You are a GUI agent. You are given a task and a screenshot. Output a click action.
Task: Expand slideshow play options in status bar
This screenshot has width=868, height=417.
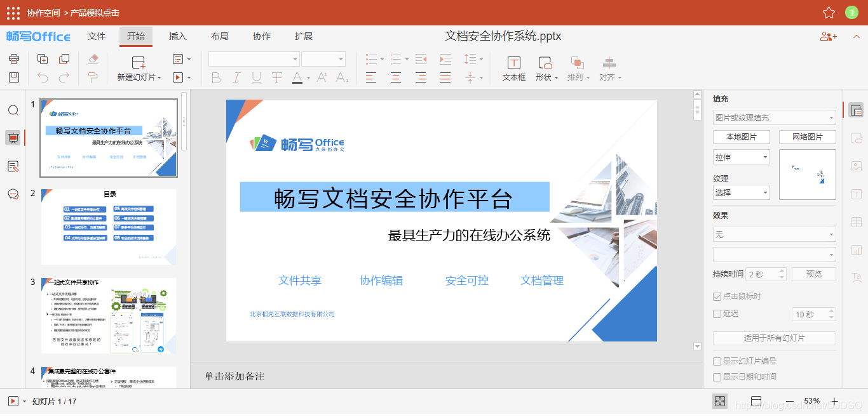24,402
